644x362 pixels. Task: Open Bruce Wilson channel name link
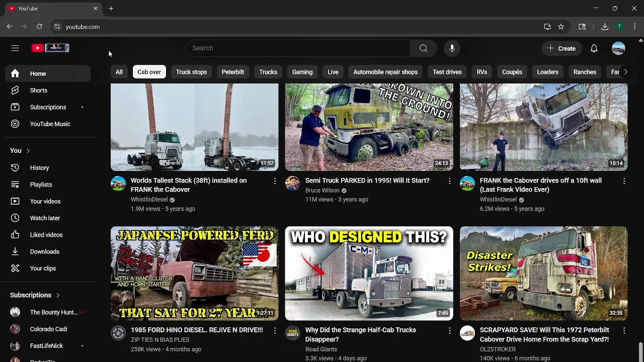(322, 191)
